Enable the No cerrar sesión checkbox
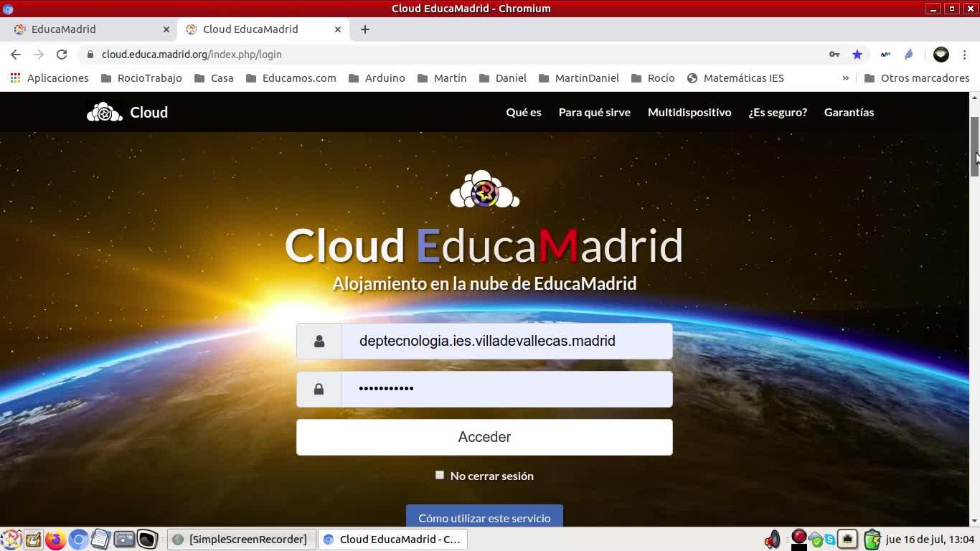Viewport: 980px width, 551px height. 440,475
